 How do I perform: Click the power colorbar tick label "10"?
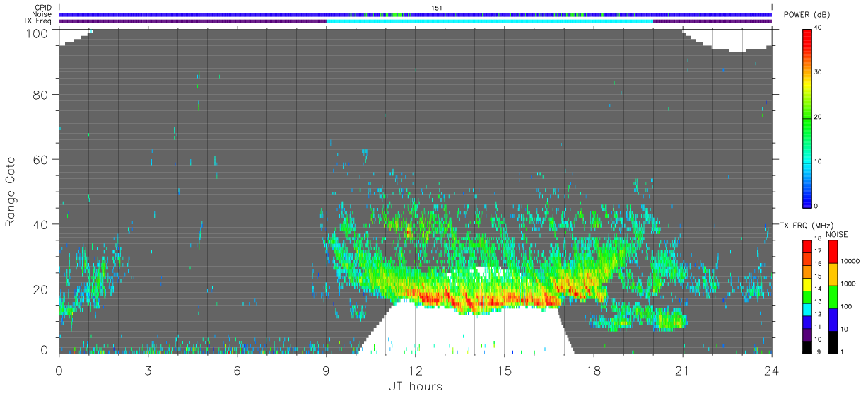point(818,162)
